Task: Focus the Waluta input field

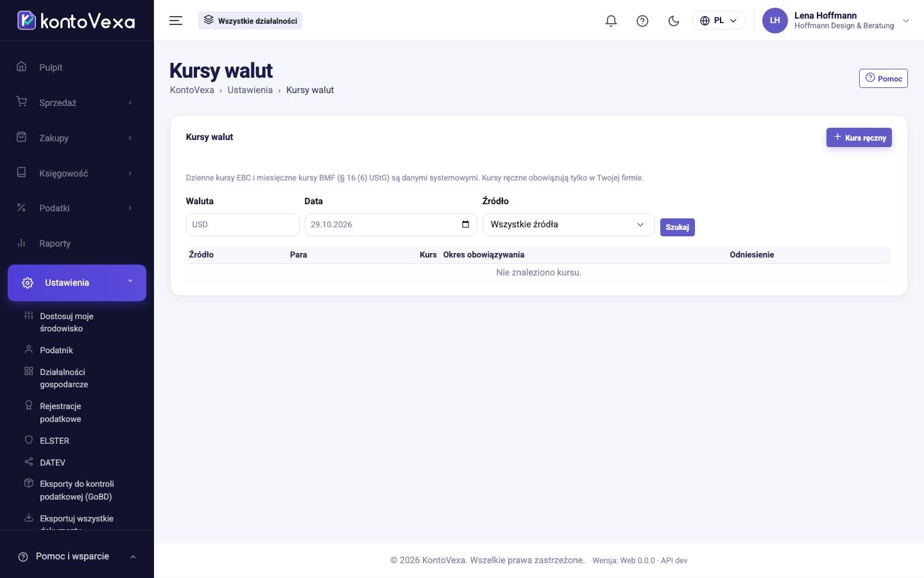Action: pos(243,225)
